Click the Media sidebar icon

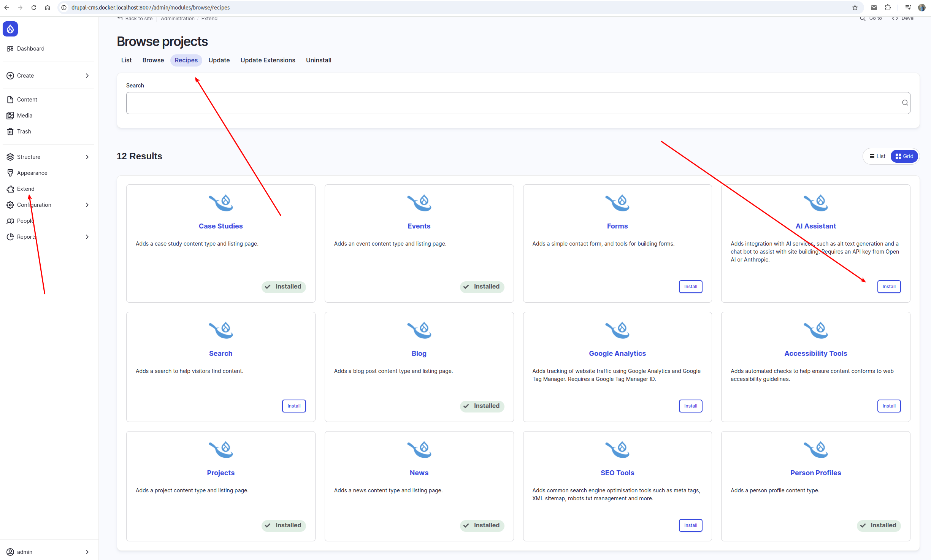click(x=10, y=114)
